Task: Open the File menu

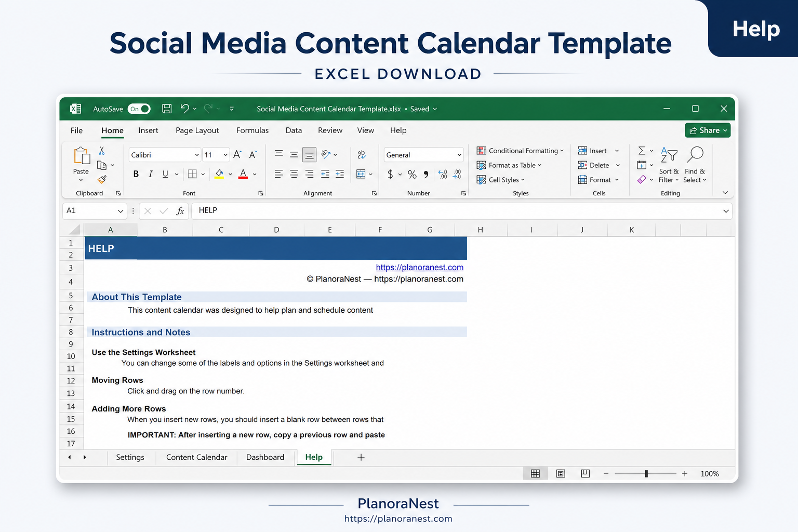Action: [x=76, y=130]
